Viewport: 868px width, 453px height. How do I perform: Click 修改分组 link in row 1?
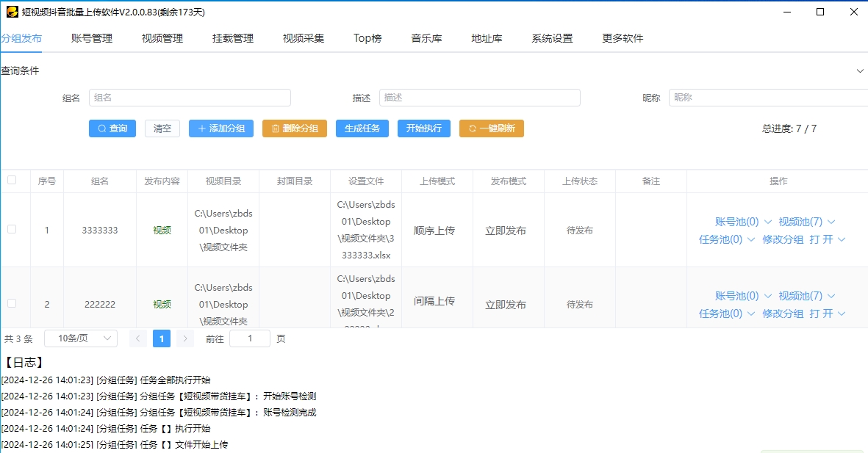click(x=783, y=239)
